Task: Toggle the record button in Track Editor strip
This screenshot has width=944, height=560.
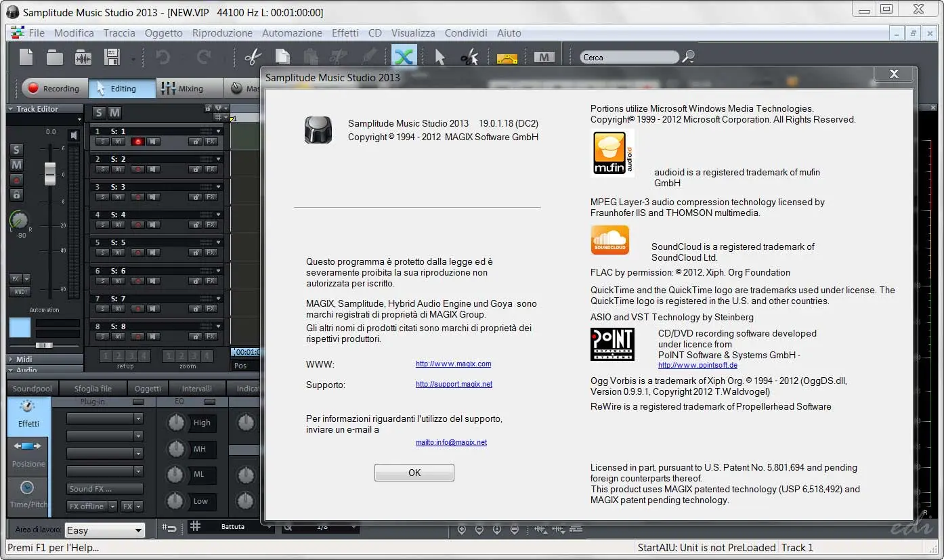Action: tap(16, 180)
